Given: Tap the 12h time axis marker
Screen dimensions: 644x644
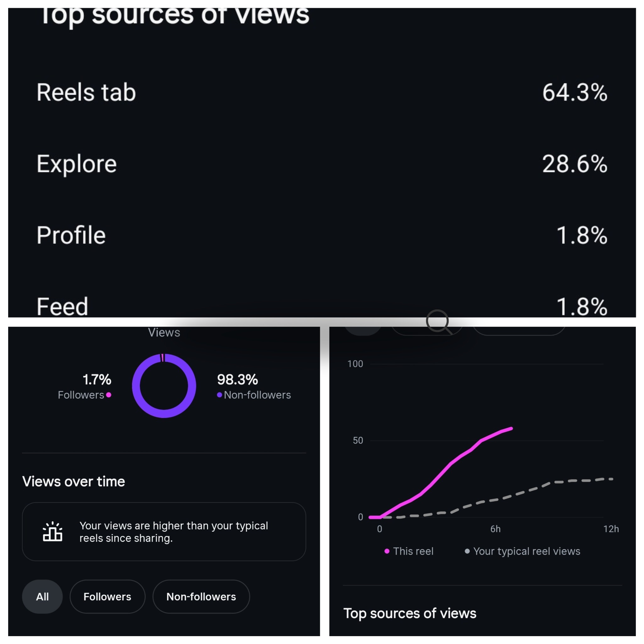Looking at the screenshot, I should (x=611, y=529).
